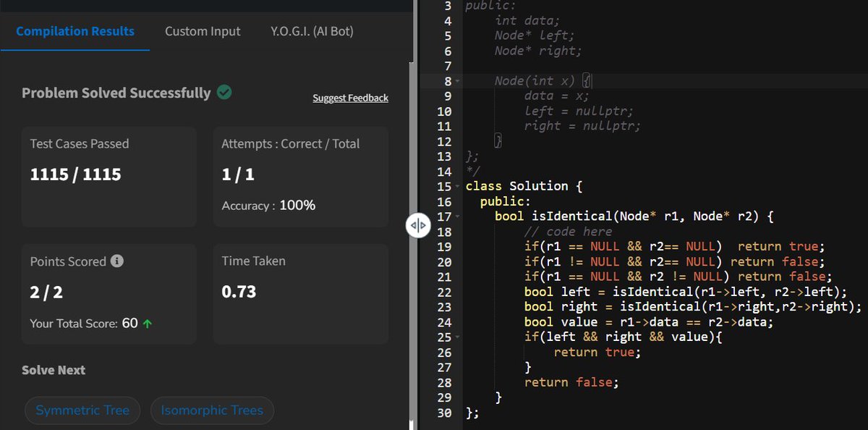Image resolution: width=868 pixels, height=430 pixels.
Task: Click the 'Attempts : Correct / Total' label
Action: (x=290, y=144)
